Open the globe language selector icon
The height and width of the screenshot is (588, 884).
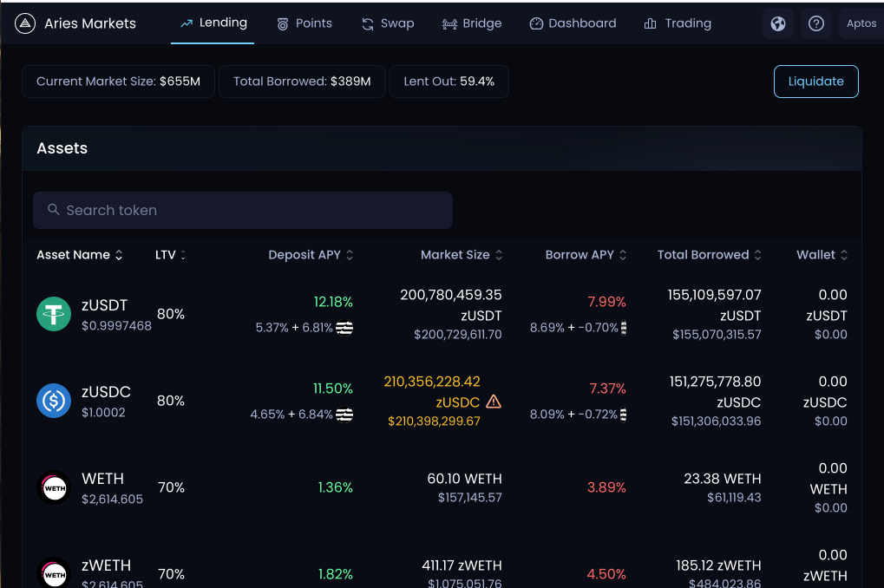(x=778, y=23)
